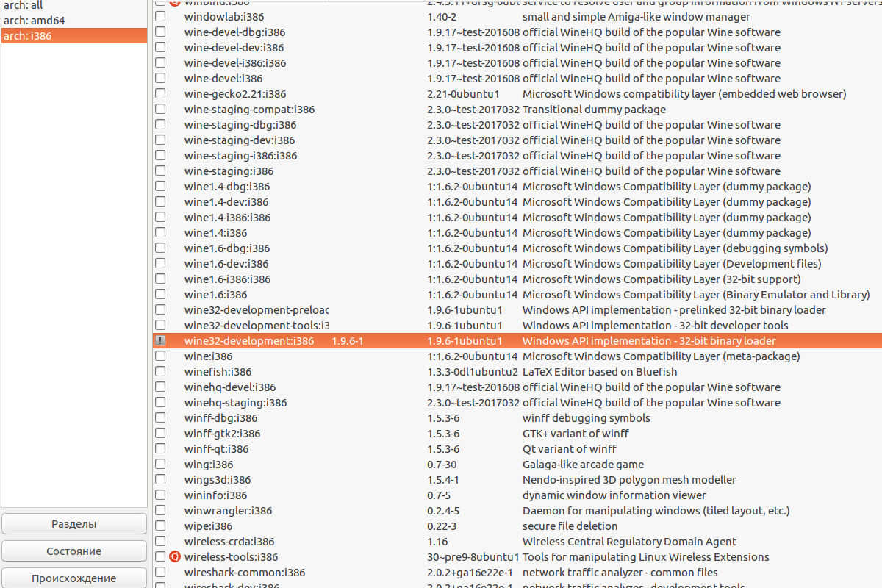
Task: Click description 'Galaga-like arcade game'
Action: coord(583,464)
